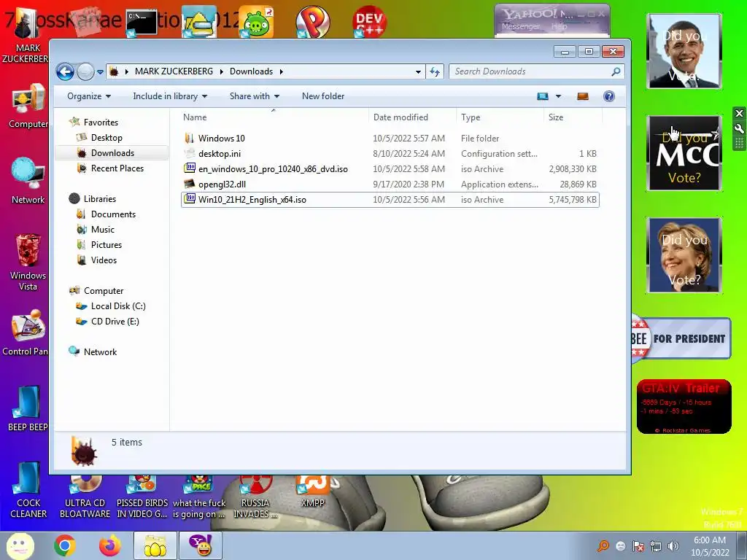Select en_windows_10_pro_10240_x86_dvd.iso file
The width and height of the screenshot is (747, 560).
coord(390,169)
